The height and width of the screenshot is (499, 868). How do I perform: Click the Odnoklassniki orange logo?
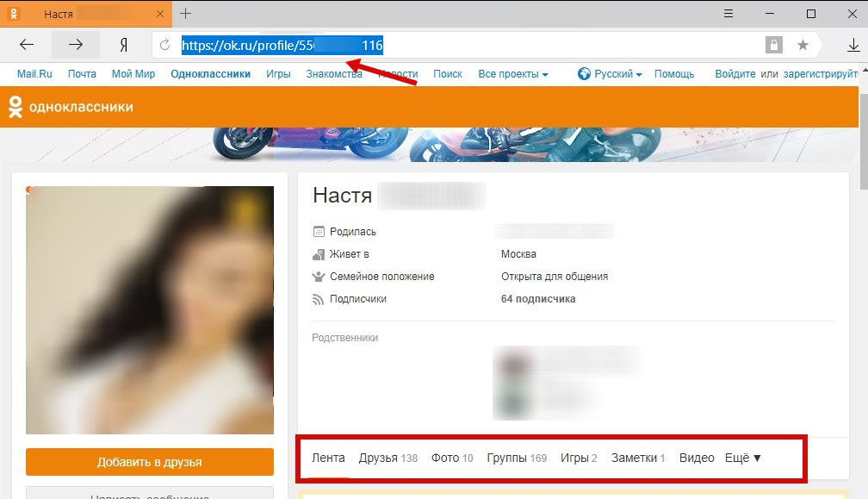[x=71, y=107]
